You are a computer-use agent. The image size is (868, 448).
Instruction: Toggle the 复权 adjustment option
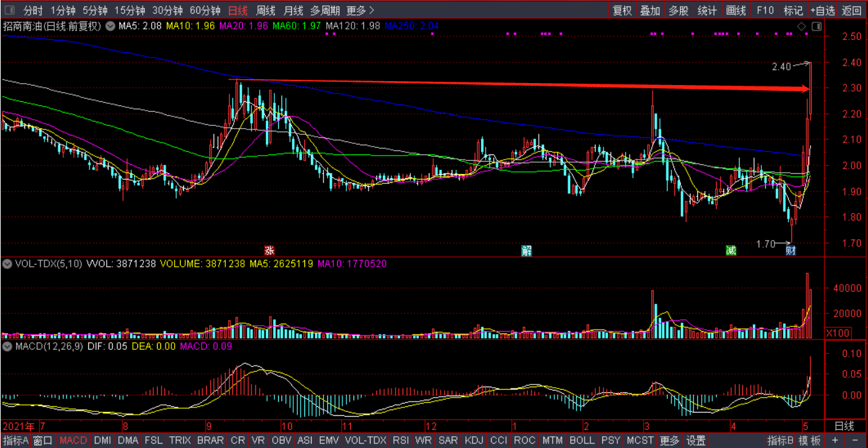click(622, 10)
